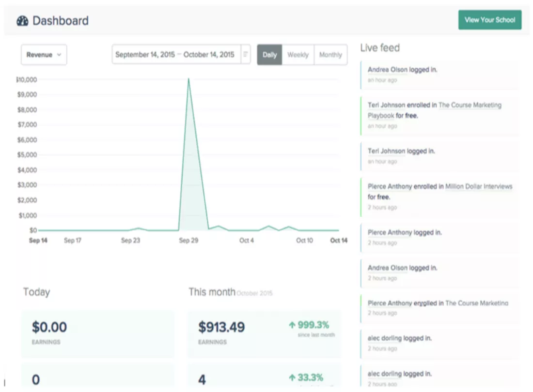Click the $913.49 monthly earnings card
Viewport: 533px width, 392px height.
tap(264, 333)
